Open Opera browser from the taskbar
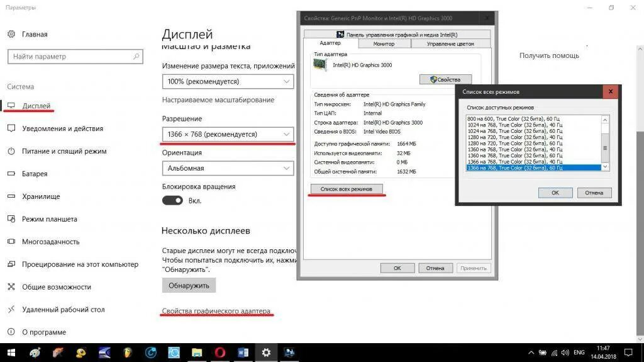Viewport: 644px width, 362px height. click(x=220, y=353)
